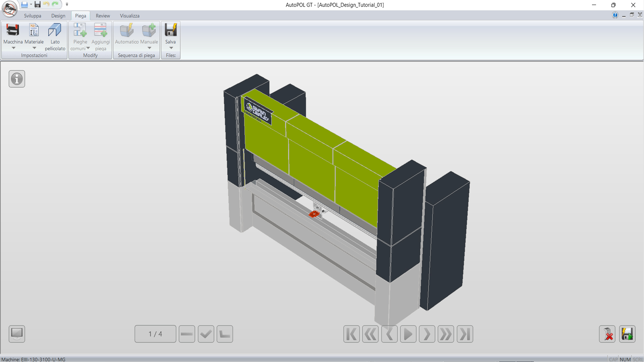This screenshot has width=644, height=362.
Task: Expand the Macchina dropdown arrow
Action: (x=13, y=48)
